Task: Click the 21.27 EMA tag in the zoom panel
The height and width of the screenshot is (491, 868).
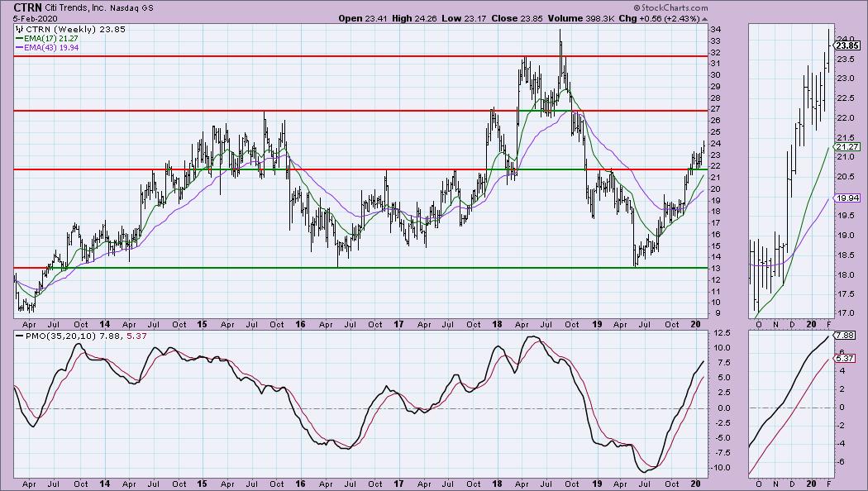Action: pos(848,146)
